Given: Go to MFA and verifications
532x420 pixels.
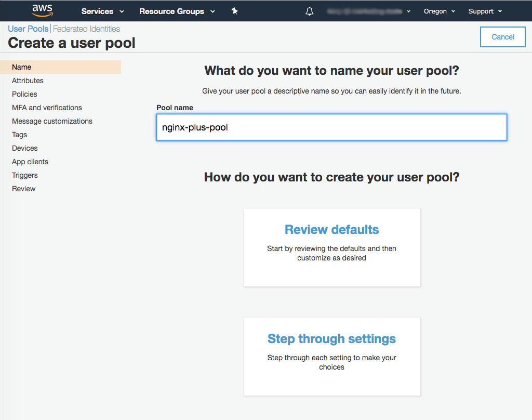Looking at the screenshot, I should [47, 108].
